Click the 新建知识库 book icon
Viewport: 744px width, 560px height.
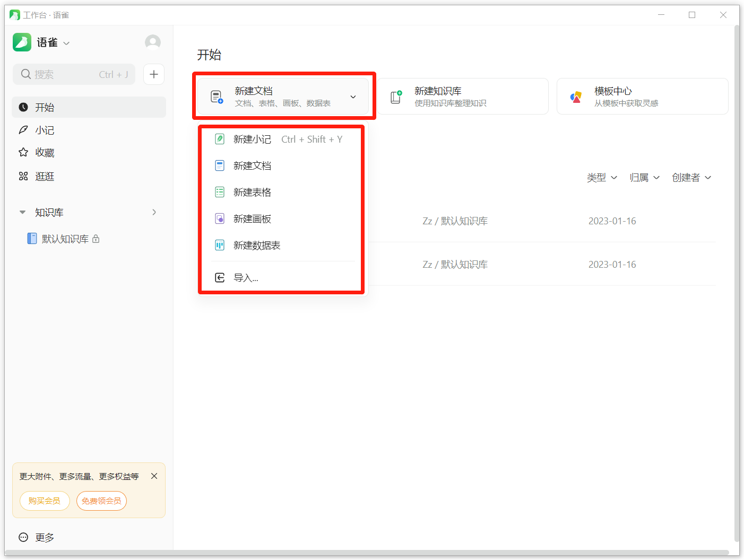396,97
